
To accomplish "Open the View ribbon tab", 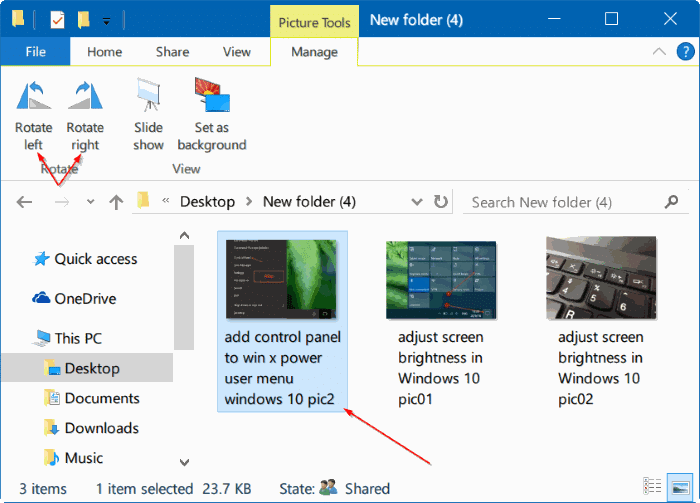I will [237, 52].
